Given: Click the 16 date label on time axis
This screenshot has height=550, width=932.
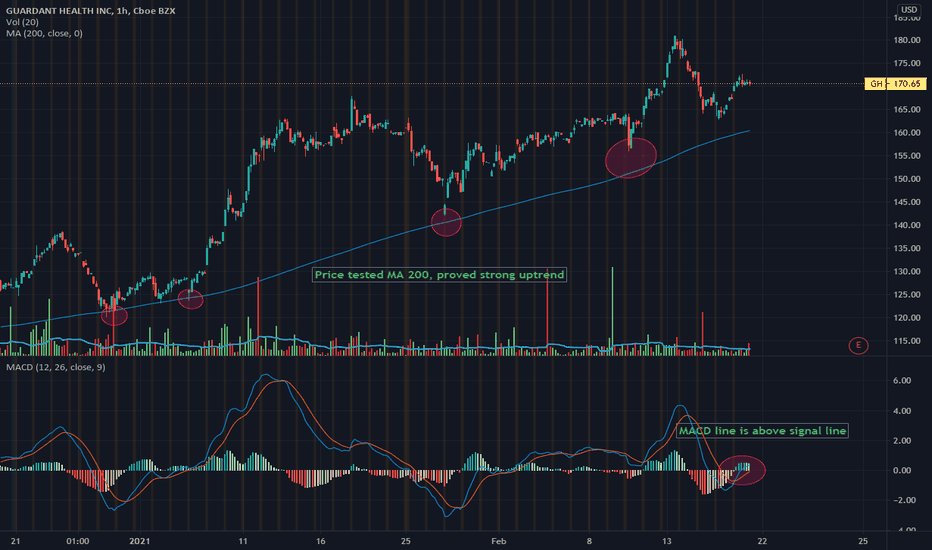Looking at the screenshot, I should tap(320, 541).
